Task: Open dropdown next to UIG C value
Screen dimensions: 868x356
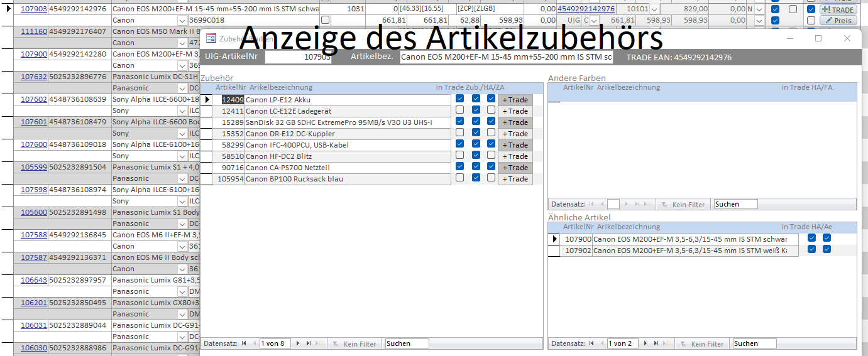Action: pos(594,21)
